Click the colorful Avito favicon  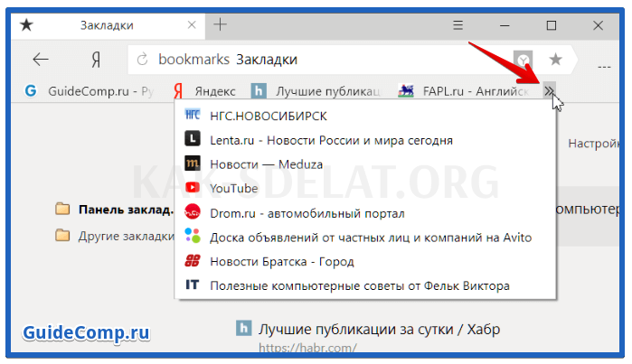[x=193, y=236]
